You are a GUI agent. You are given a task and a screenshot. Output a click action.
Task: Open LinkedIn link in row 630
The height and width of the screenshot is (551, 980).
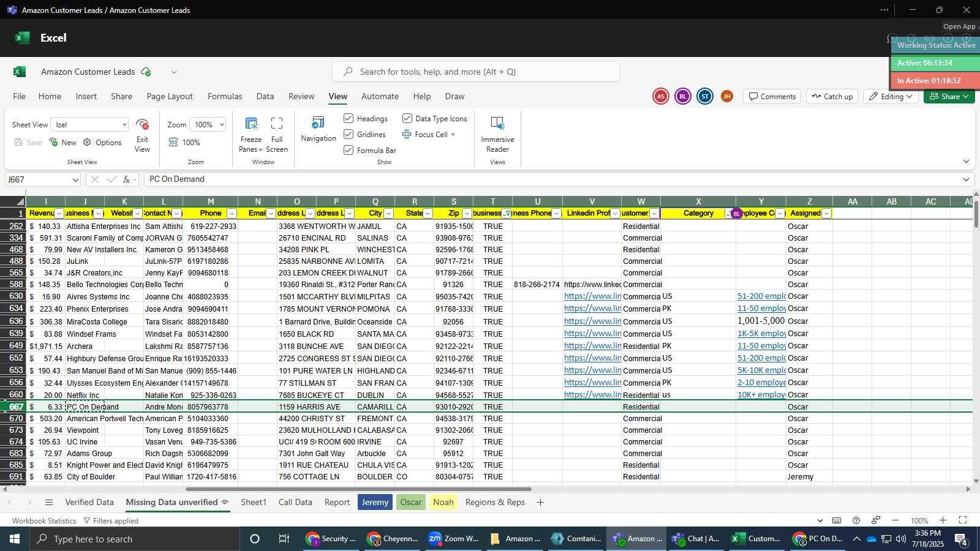592,296
